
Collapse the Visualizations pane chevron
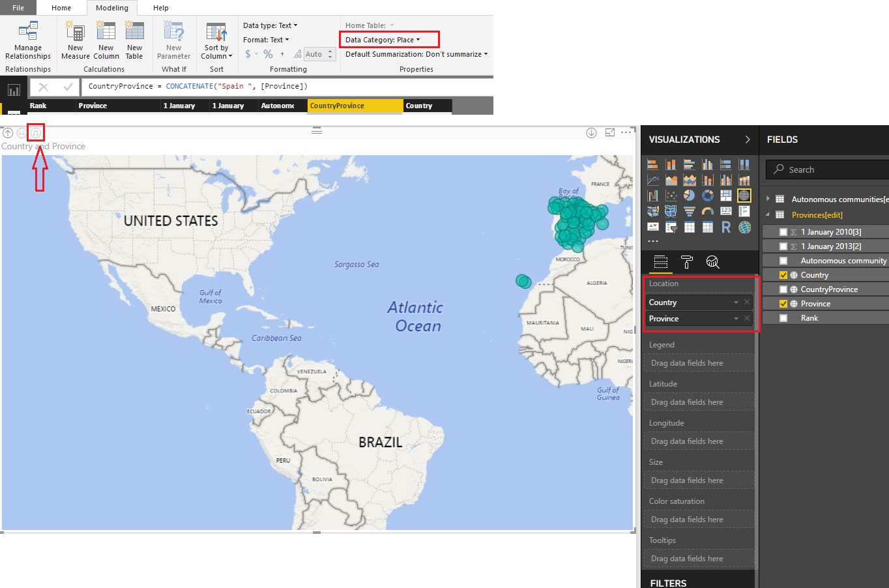click(748, 140)
